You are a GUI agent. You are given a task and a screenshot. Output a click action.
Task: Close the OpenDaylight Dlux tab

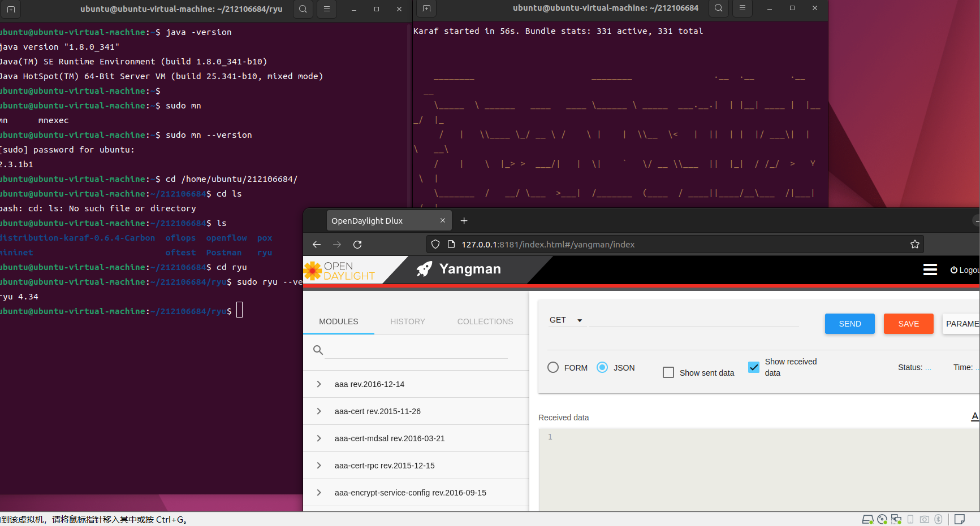(x=443, y=220)
